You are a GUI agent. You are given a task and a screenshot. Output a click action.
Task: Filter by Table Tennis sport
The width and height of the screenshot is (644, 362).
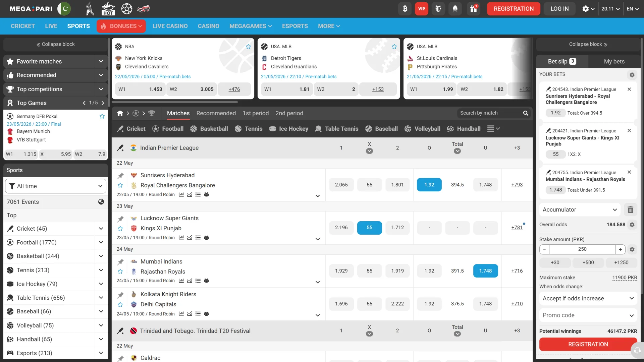[x=337, y=129]
